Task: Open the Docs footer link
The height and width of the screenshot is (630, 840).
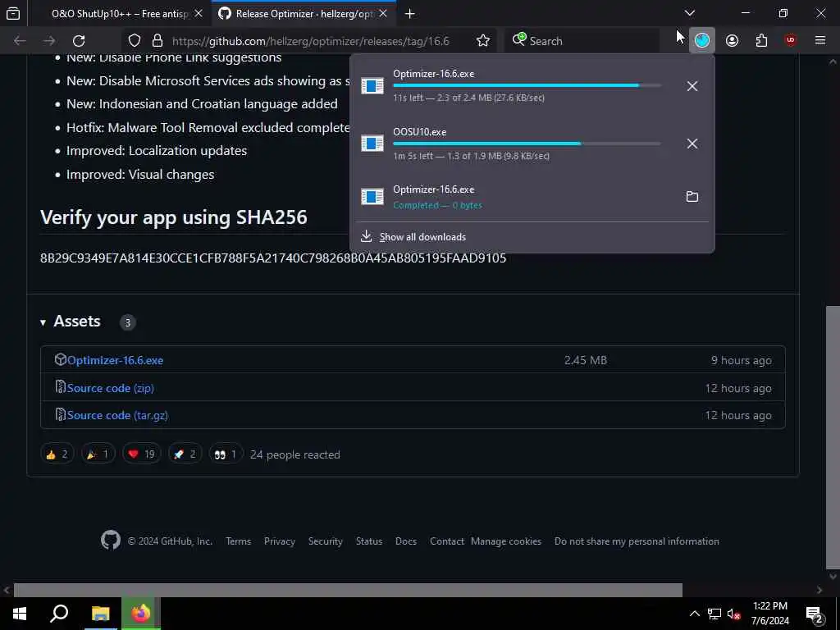Action: click(405, 541)
